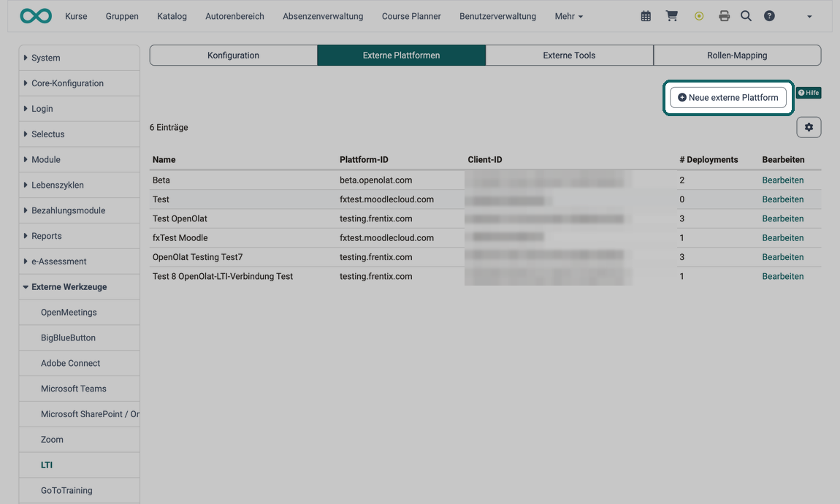This screenshot has height=504, width=840.
Task: Click the OpenOlat Testing Test7 name cell
Action: click(198, 257)
